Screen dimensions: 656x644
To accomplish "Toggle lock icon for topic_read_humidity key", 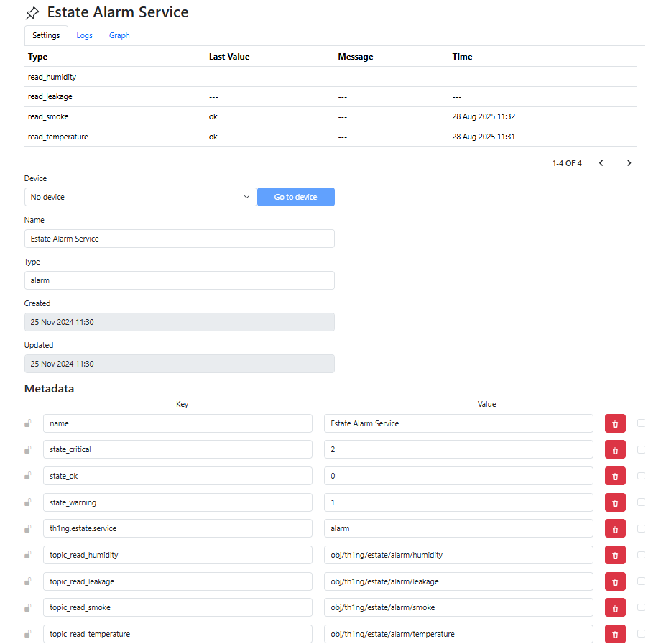I will tap(28, 555).
